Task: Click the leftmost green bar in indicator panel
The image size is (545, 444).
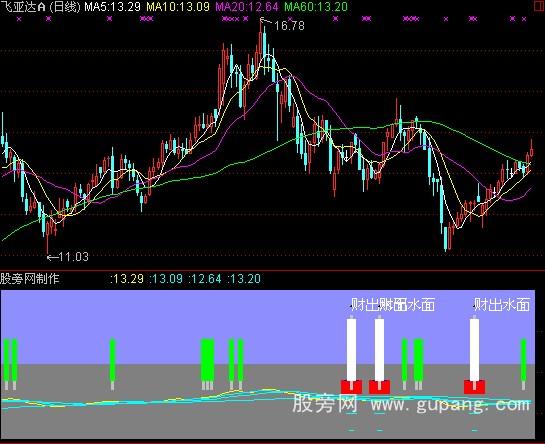Action: click(7, 360)
